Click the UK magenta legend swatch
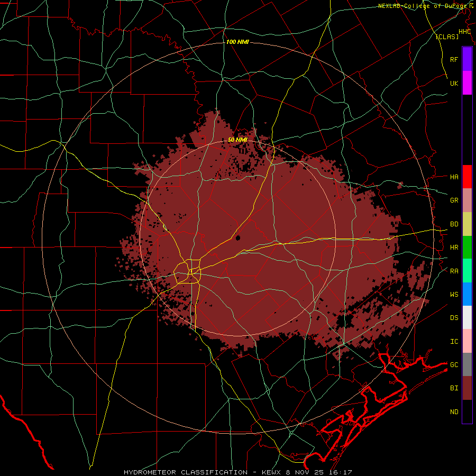The height and width of the screenshot is (476, 476). click(467, 83)
